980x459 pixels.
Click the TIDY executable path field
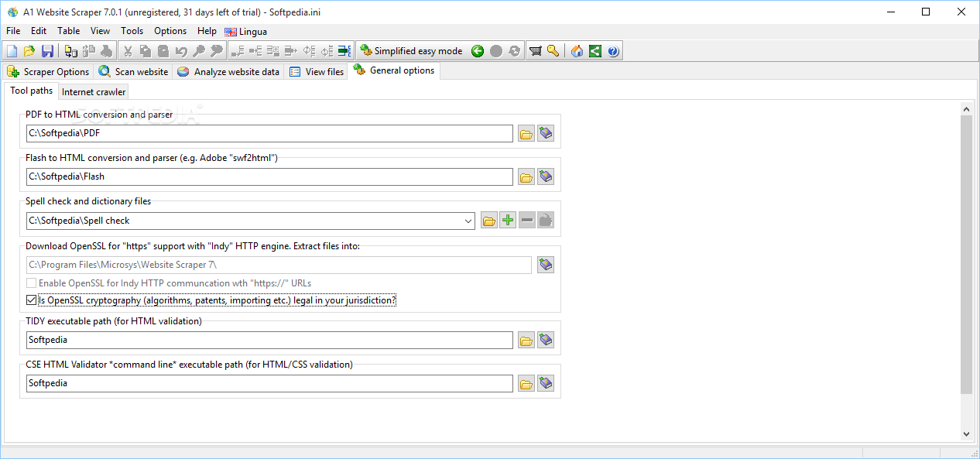click(x=269, y=340)
